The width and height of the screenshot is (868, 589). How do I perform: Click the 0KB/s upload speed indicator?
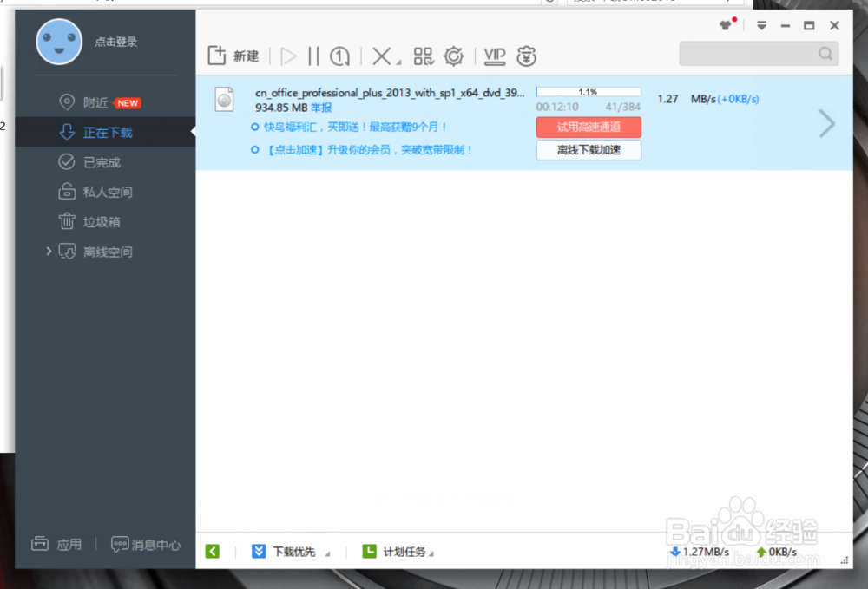[777, 552]
